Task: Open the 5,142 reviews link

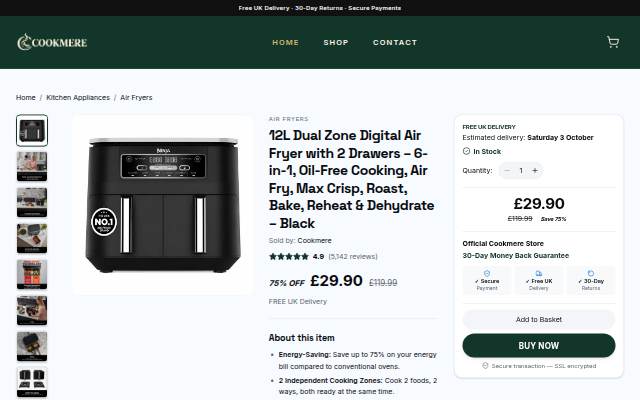Action: [x=353, y=256]
